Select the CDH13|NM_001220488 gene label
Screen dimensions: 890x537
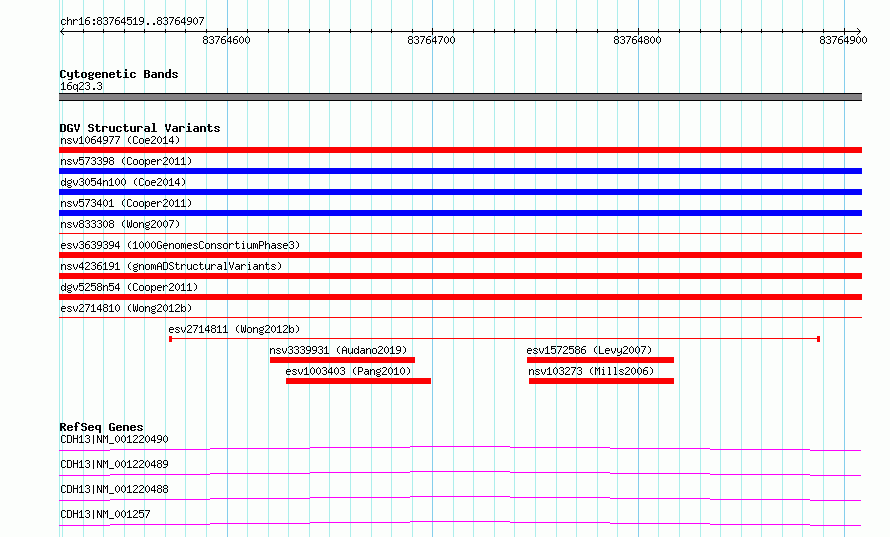point(114,489)
